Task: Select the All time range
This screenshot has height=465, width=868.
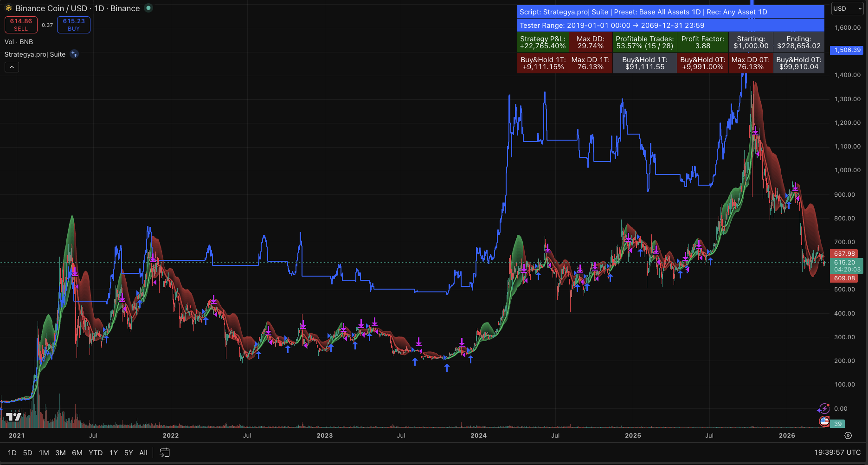Action: [143, 452]
